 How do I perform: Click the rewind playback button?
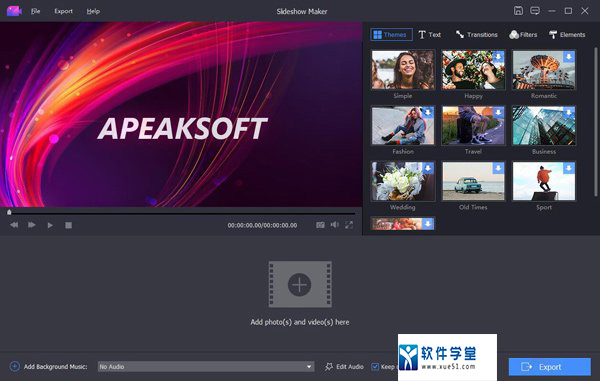14,225
